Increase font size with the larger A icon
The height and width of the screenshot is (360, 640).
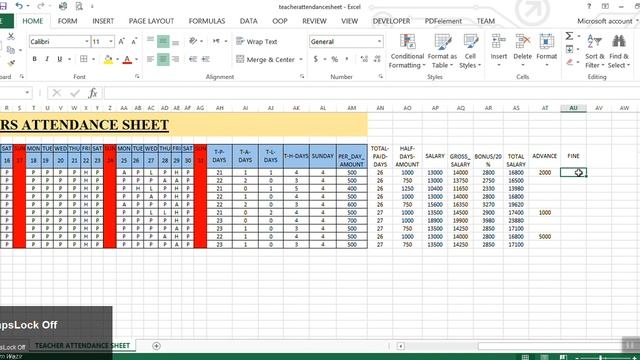coord(122,41)
